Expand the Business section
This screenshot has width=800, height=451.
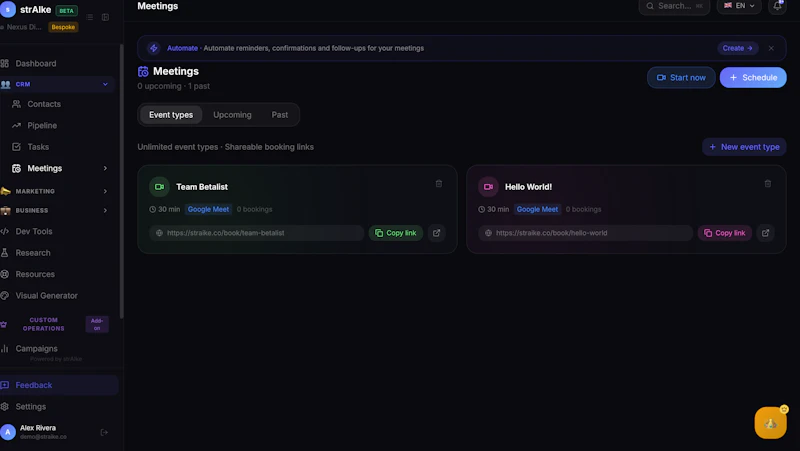tap(105, 210)
